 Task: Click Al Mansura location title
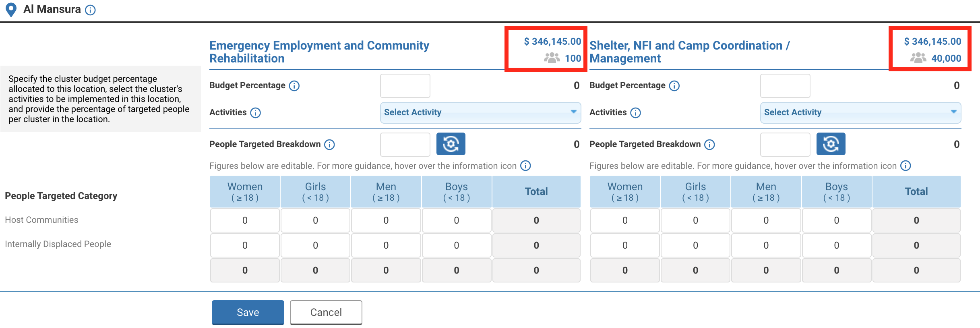52,9
